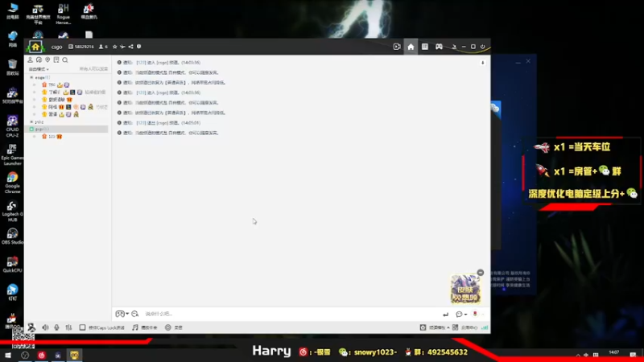Open the CPUID CPU-Z desktop icon

point(12,126)
